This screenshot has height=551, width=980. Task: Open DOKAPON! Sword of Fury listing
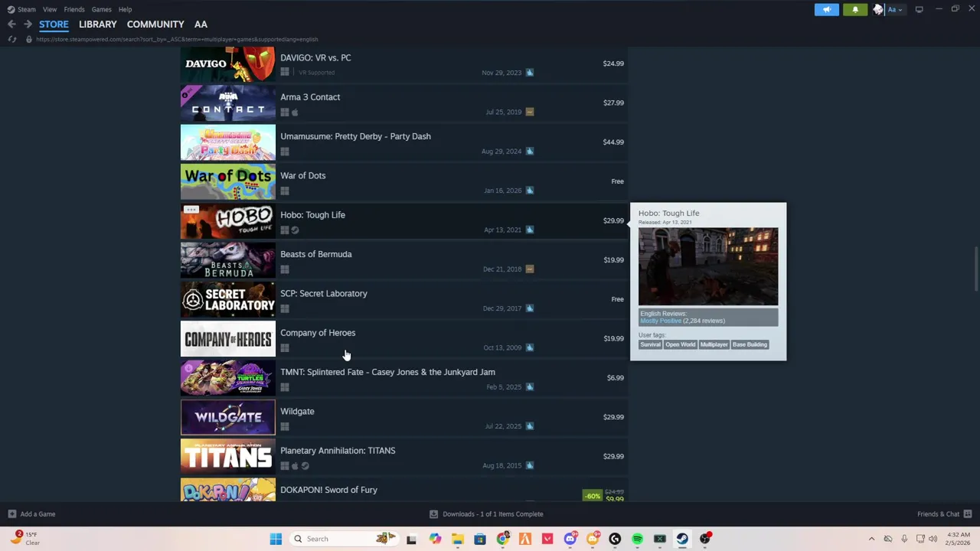click(404, 490)
